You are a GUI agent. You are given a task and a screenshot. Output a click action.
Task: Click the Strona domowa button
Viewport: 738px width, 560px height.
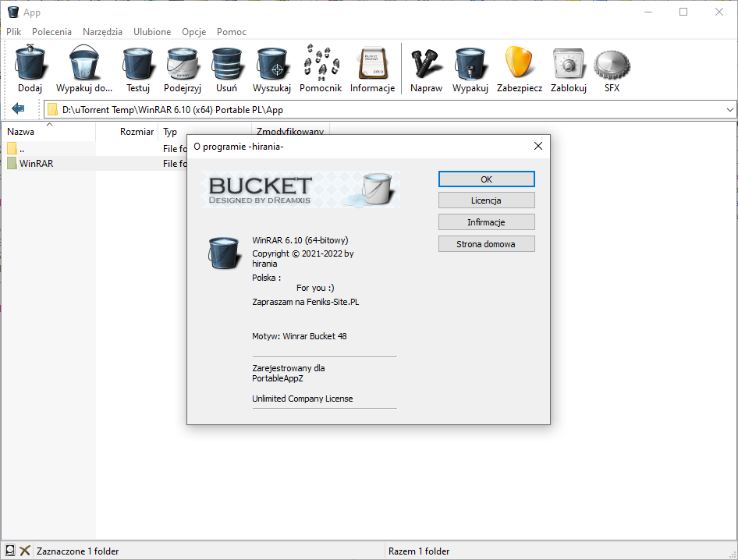(486, 244)
